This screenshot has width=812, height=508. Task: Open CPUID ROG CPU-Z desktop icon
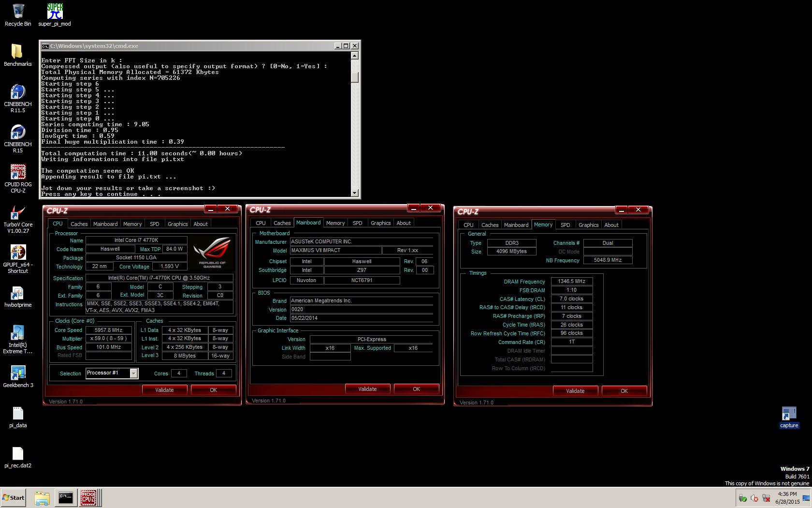coord(18,179)
